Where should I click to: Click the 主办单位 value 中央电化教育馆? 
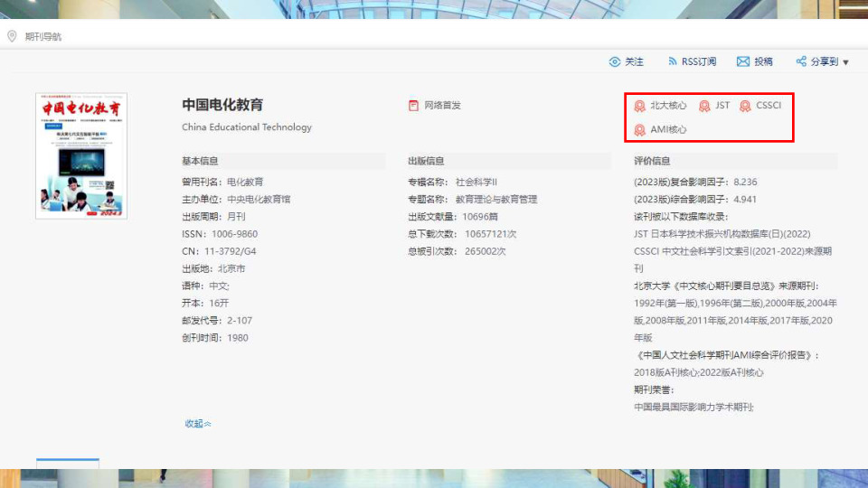click(x=259, y=199)
